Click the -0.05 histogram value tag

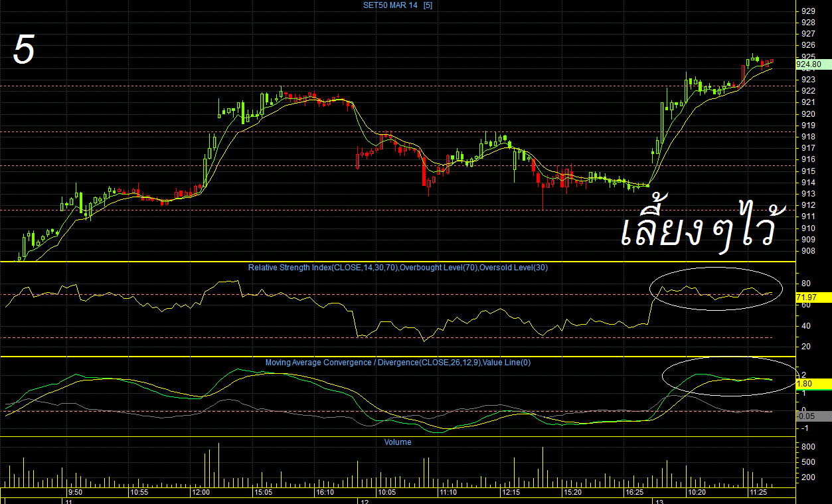pos(813,416)
